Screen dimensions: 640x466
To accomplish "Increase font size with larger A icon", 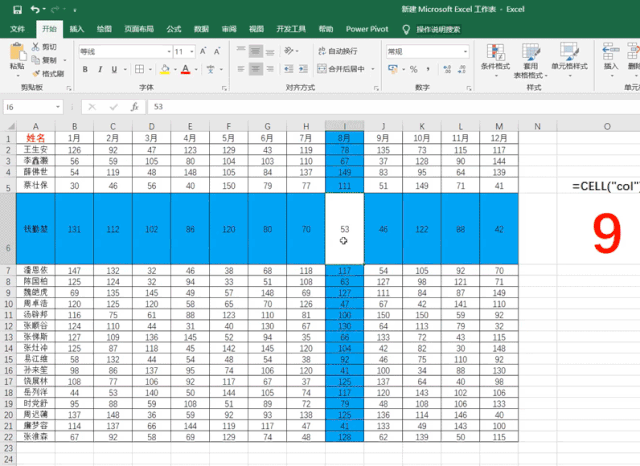I will click(x=203, y=51).
